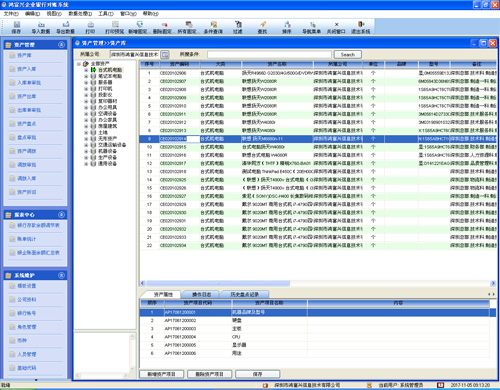
Task: Collapse the 报表中心 sidebar group
Action: tap(61, 214)
